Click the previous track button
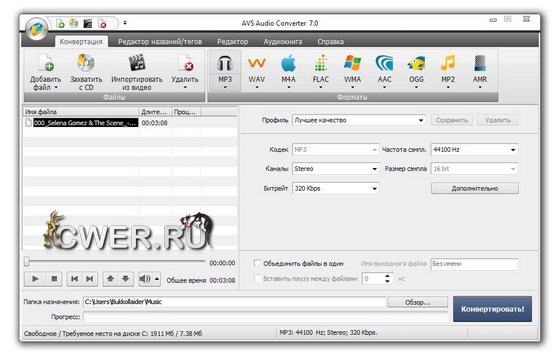Image resolution: width=560 pixels, height=361 pixels. [74, 279]
